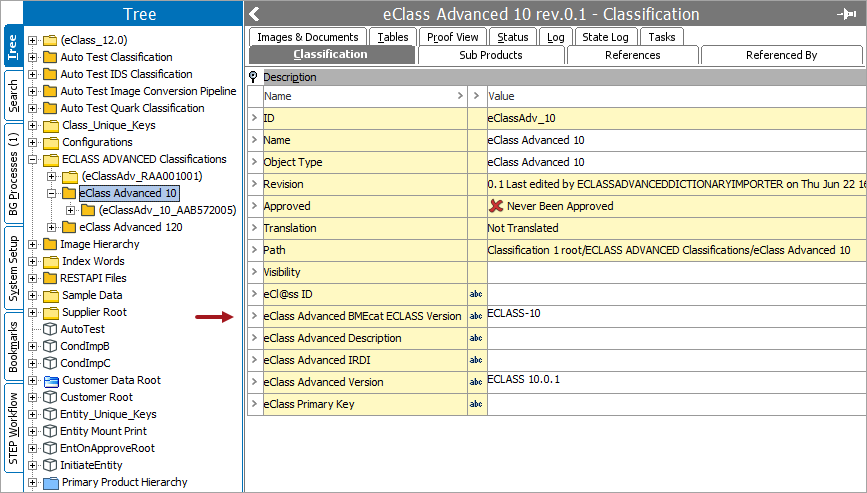Click the Name column header
Image resolution: width=867 pixels, height=493 pixels.
click(365, 96)
